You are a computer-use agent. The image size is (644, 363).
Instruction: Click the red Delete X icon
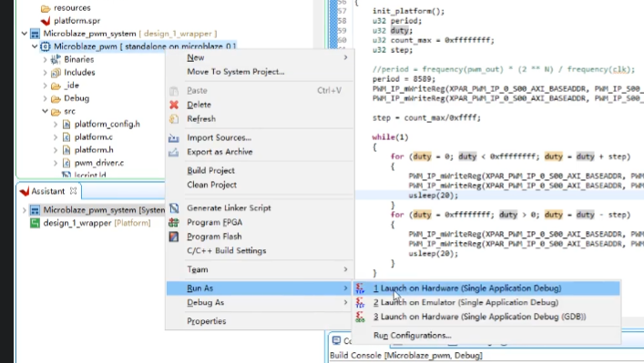(174, 105)
